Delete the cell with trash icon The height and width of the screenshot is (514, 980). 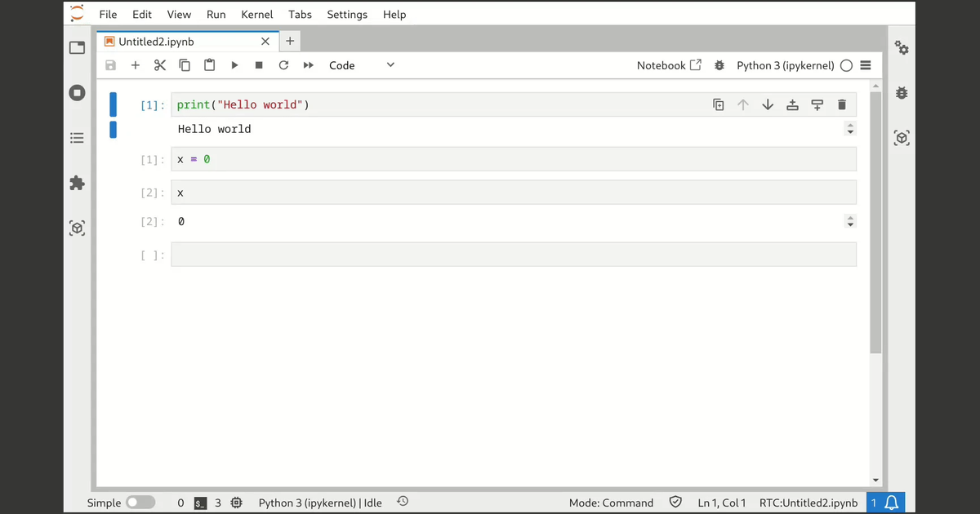[842, 104]
